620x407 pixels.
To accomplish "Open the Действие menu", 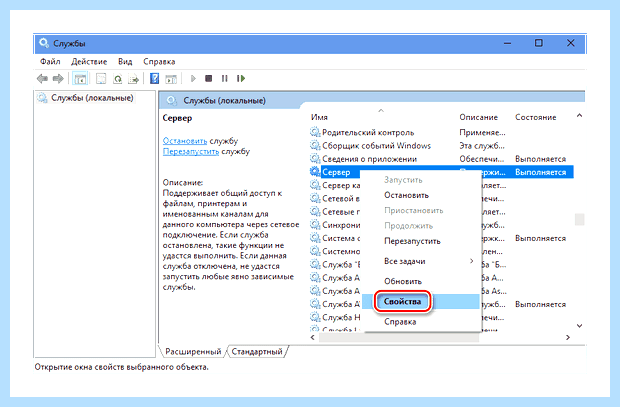I will 89,62.
